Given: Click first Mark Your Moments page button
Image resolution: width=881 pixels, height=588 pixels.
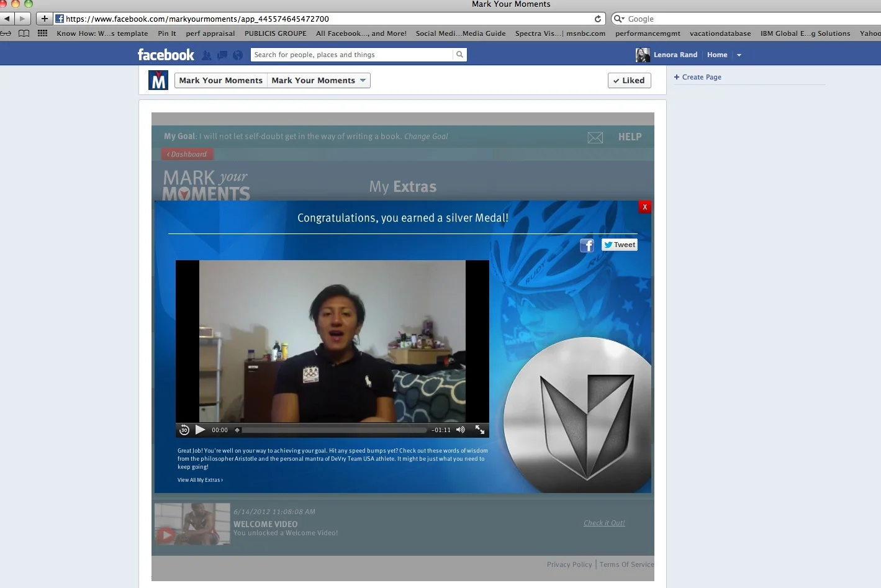Looking at the screenshot, I should 220,80.
